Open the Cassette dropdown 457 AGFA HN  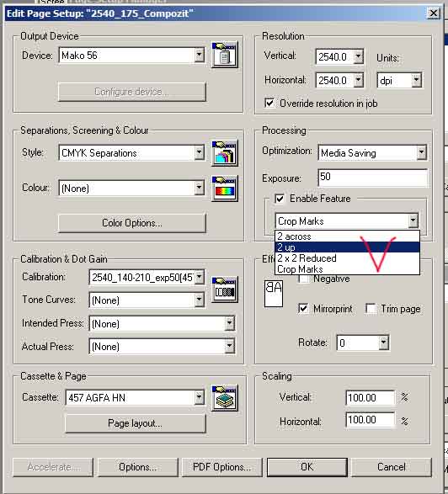tap(199, 397)
